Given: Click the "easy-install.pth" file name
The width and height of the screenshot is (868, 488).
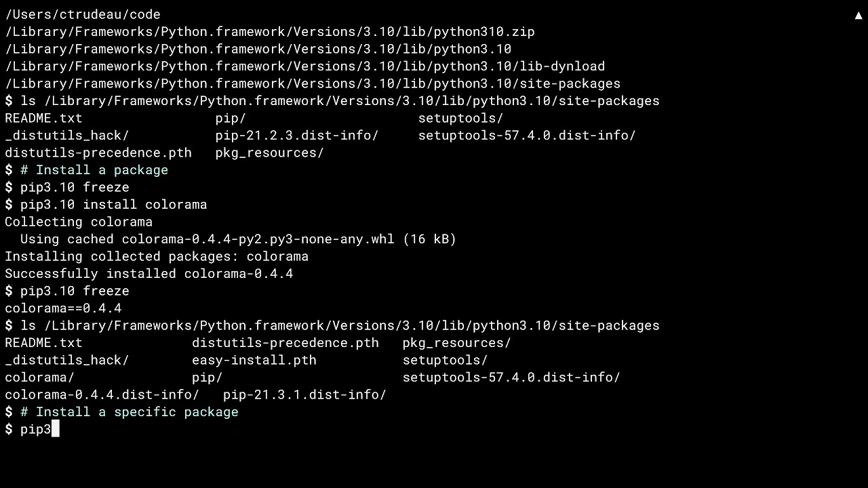Looking at the screenshot, I should pos(254,360).
